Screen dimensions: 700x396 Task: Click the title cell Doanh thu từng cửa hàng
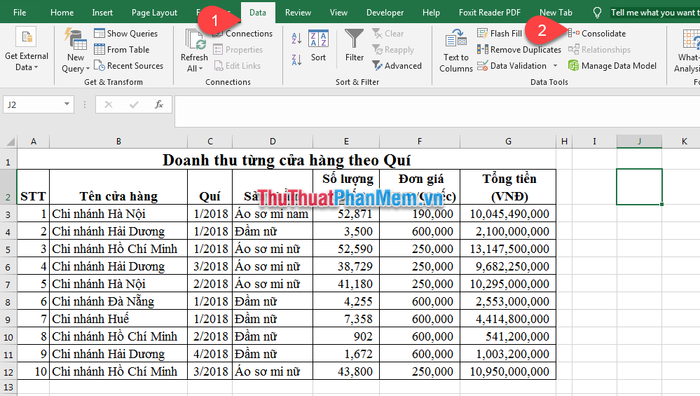[286, 160]
